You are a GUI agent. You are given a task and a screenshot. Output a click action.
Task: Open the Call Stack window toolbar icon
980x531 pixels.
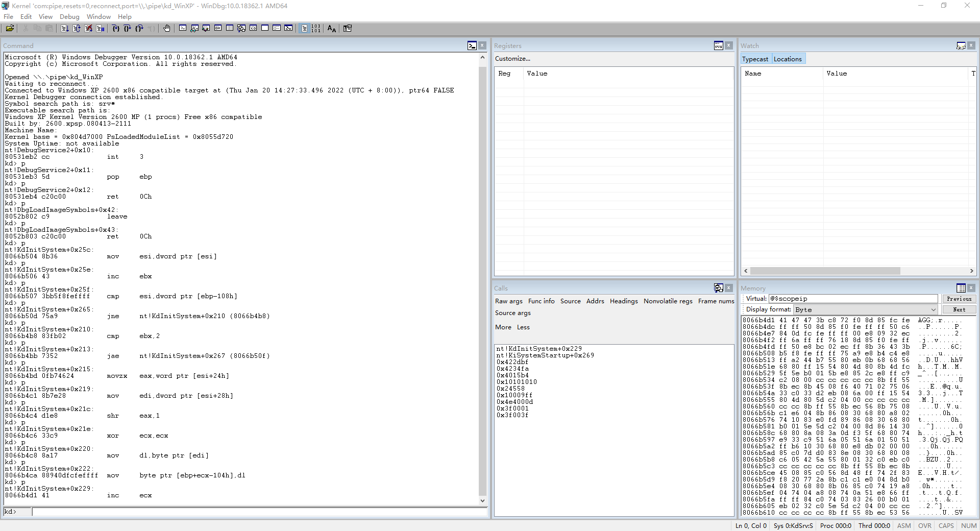point(241,29)
